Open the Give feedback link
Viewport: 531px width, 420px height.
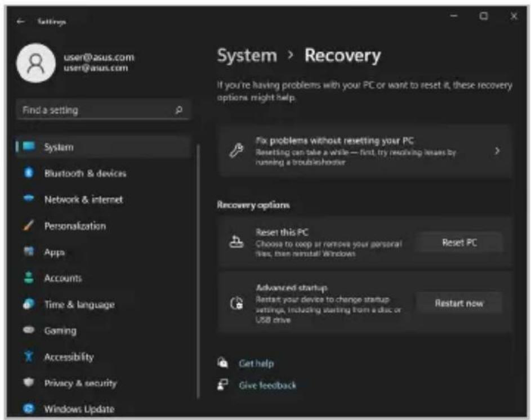click(267, 385)
